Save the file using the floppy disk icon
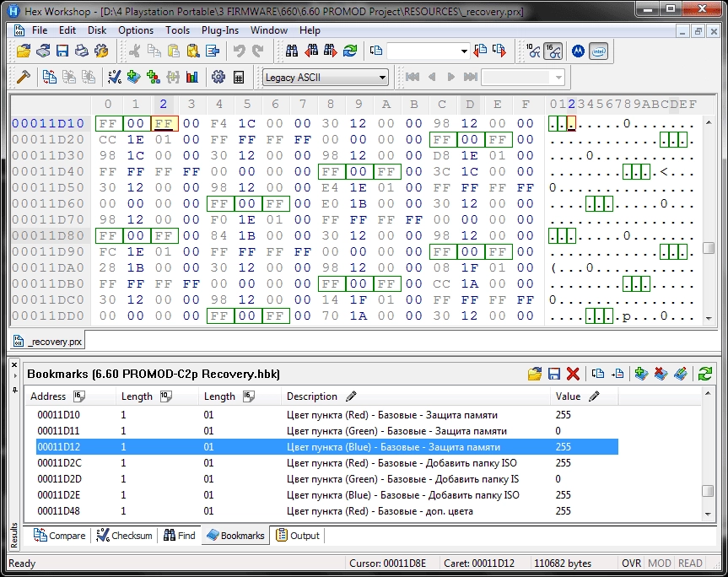 (x=62, y=51)
